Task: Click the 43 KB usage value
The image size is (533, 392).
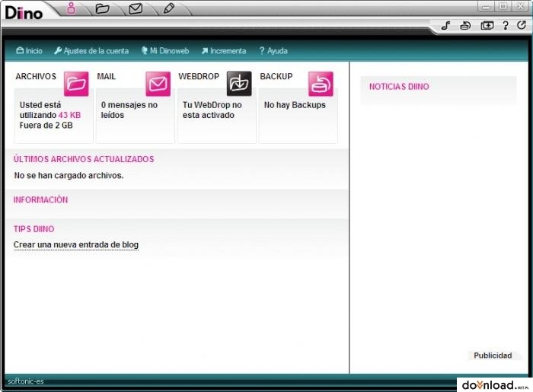Action: [69, 115]
